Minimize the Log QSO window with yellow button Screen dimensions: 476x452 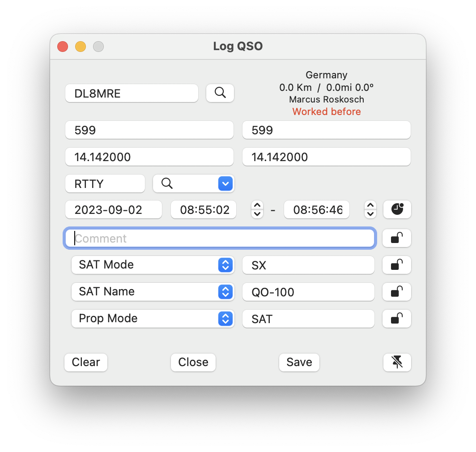point(81,47)
